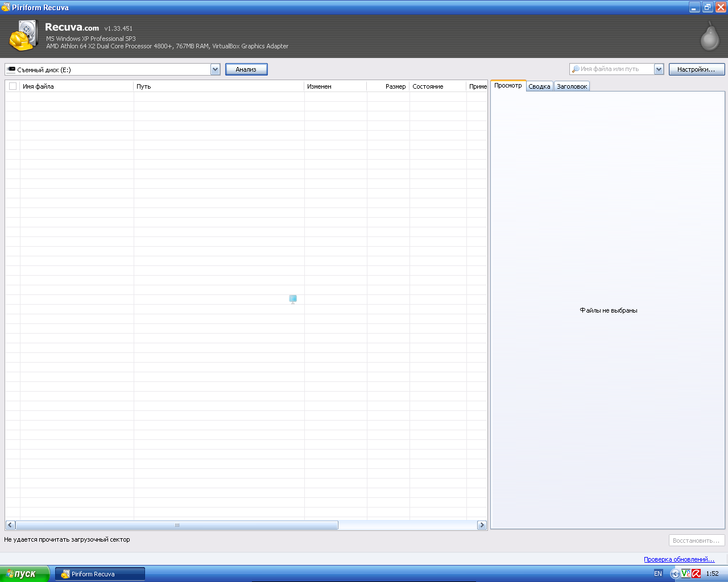The height and width of the screenshot is (582, 728).
Task: Click the Recuva.com title text
Action: point(72,27)
